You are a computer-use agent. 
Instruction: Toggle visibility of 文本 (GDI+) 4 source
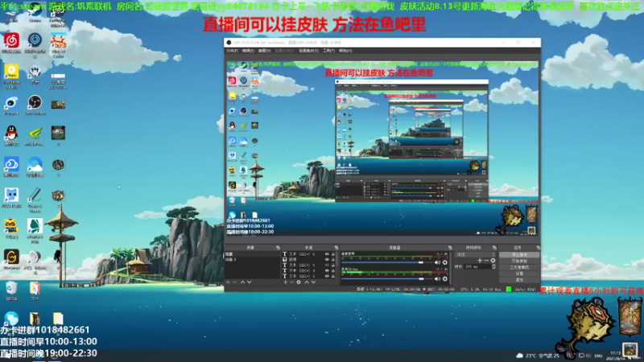click(327, 270)
